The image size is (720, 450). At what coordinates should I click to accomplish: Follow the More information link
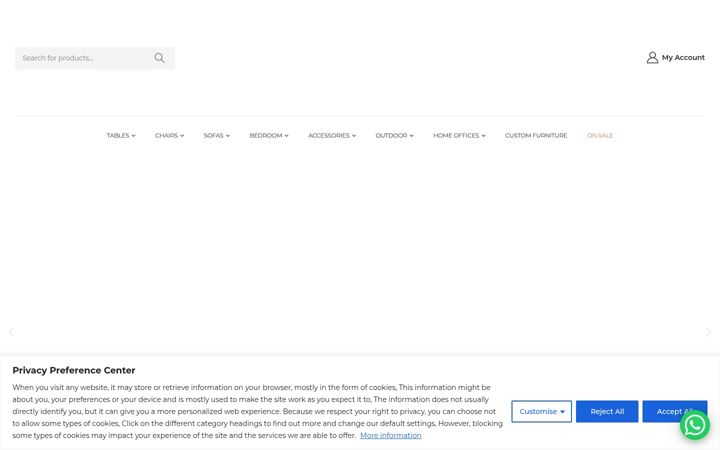[390, 435]
